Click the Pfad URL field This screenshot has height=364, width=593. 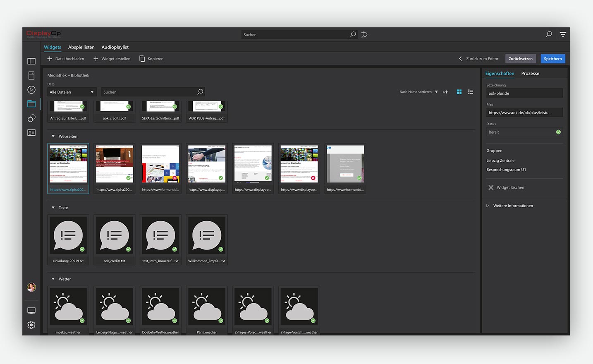pos(525,113)
